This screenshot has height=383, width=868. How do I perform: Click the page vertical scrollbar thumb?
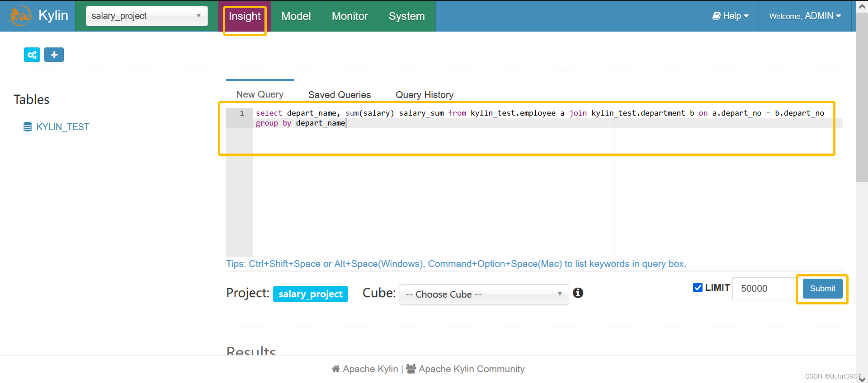pyautogui.click(x=862, y=97)
